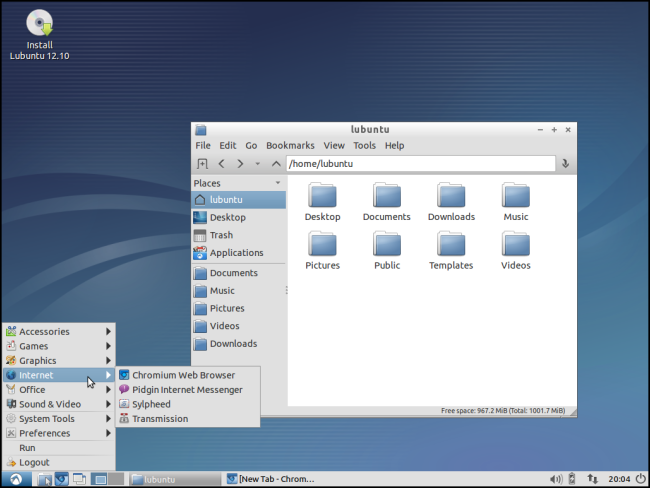The height and width of the screenshot is (488, 650).
Task: Choose Logout from the start menu
Action: pyautogui.click(x=59, y=462)
